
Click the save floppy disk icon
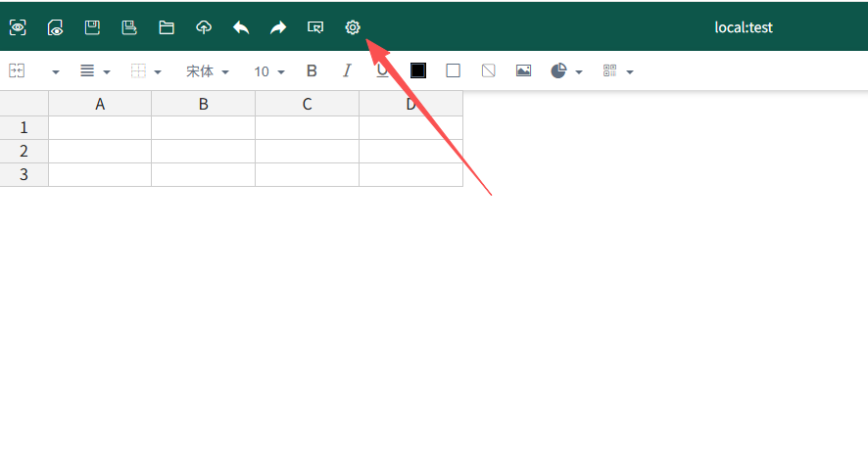(x=92, y=27)
